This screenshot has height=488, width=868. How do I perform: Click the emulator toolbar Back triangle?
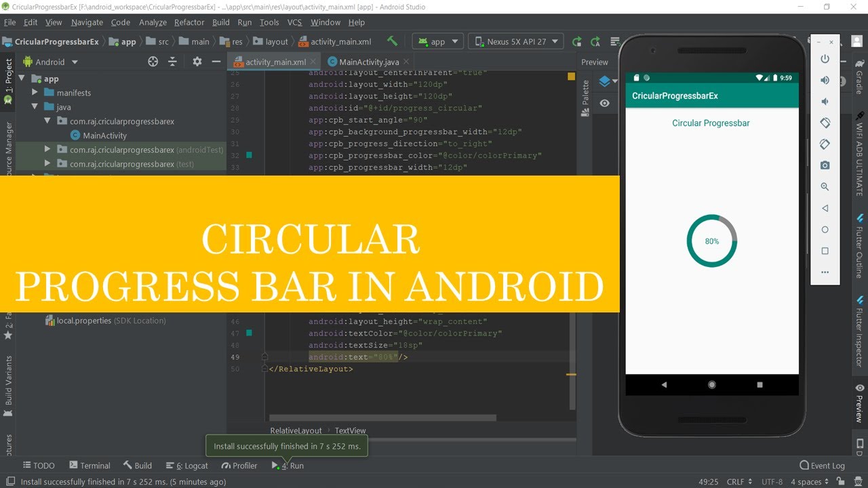(x=825, y=208)
